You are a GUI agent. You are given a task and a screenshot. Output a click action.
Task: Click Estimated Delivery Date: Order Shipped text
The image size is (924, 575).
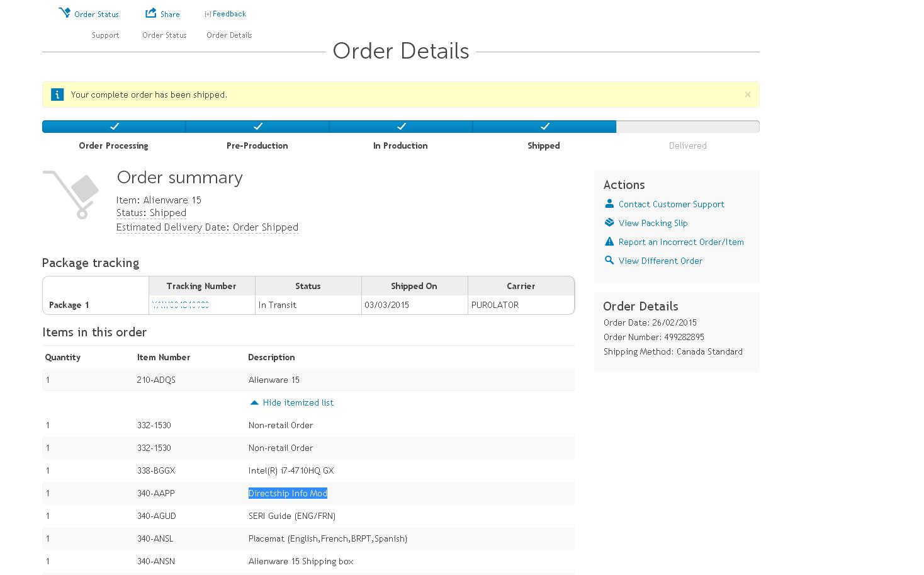click(207, 227)
